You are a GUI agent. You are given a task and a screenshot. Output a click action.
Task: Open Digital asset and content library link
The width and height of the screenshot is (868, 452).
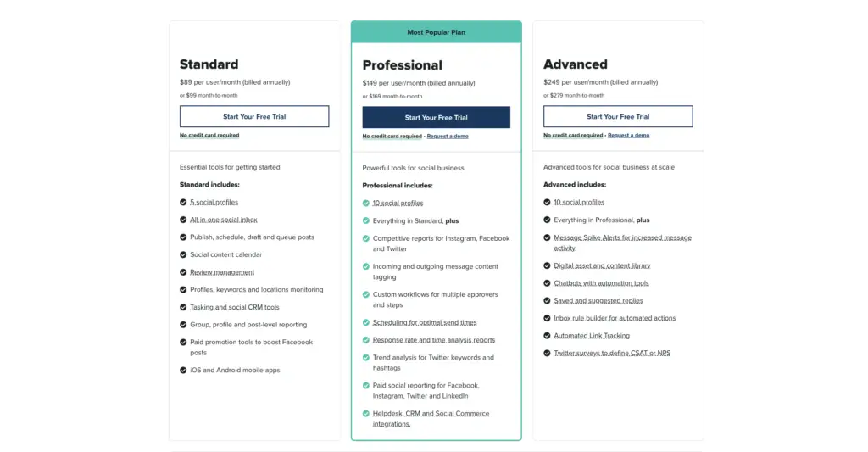click(x=603, y=266)
